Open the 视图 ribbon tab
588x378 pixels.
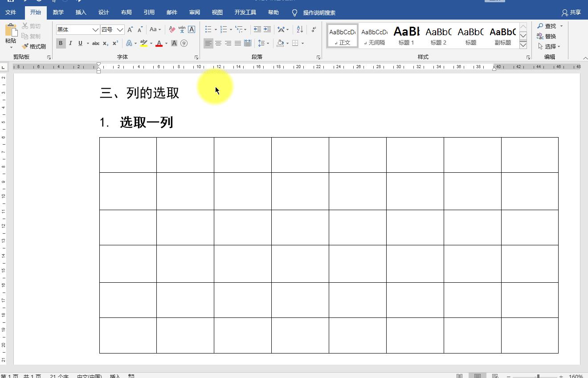tap(217, 12)
